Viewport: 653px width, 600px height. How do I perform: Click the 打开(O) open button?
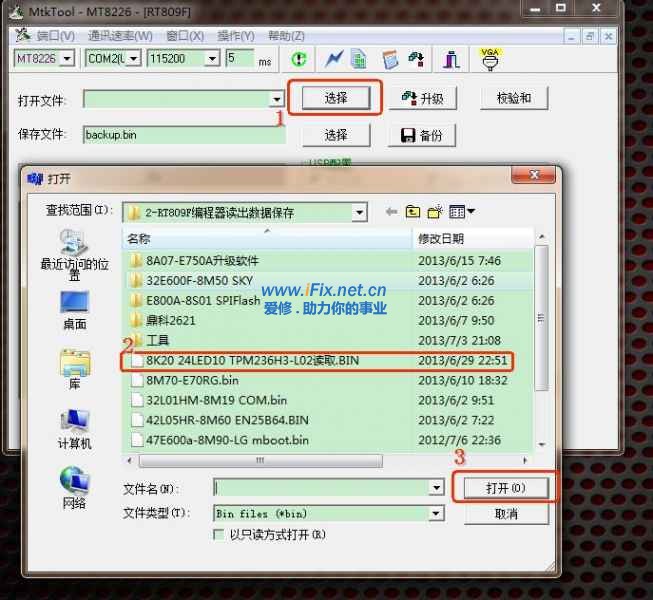click(503, 488)
